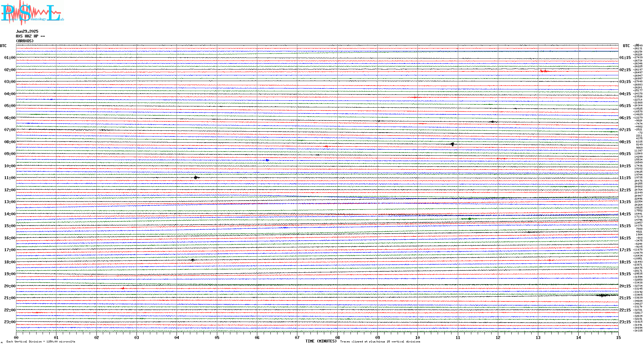Viewport: 644px width, 346px height.
Task: Click the blue event marker below 09:00 trace
Action: tap(267, 160)
